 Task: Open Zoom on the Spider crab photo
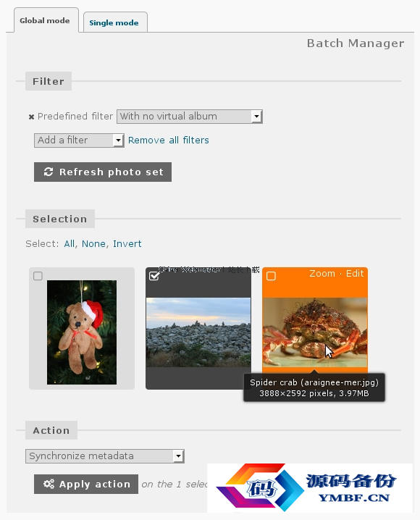(322, 274)
